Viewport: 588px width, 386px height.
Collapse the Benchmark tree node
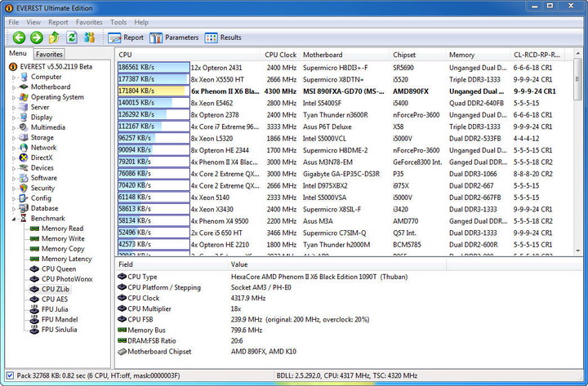(x=14, y=219)
